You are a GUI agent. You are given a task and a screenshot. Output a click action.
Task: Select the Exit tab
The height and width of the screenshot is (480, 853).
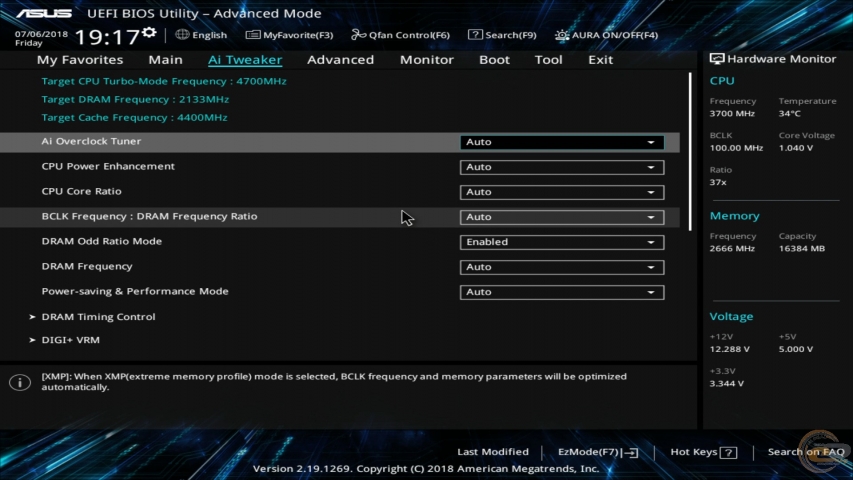pyautogui.click(x=601, y=60)
